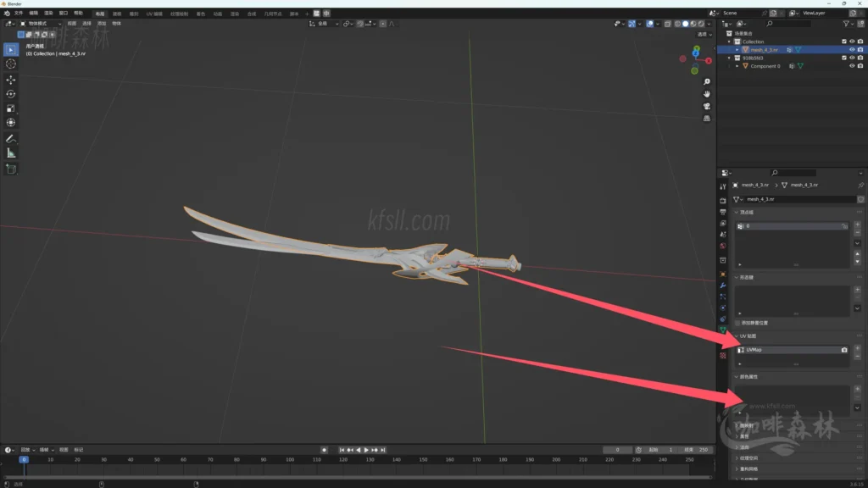Expand the Component 0 tree item
Screen dimensions: 868x488
(x=737, y=66)
